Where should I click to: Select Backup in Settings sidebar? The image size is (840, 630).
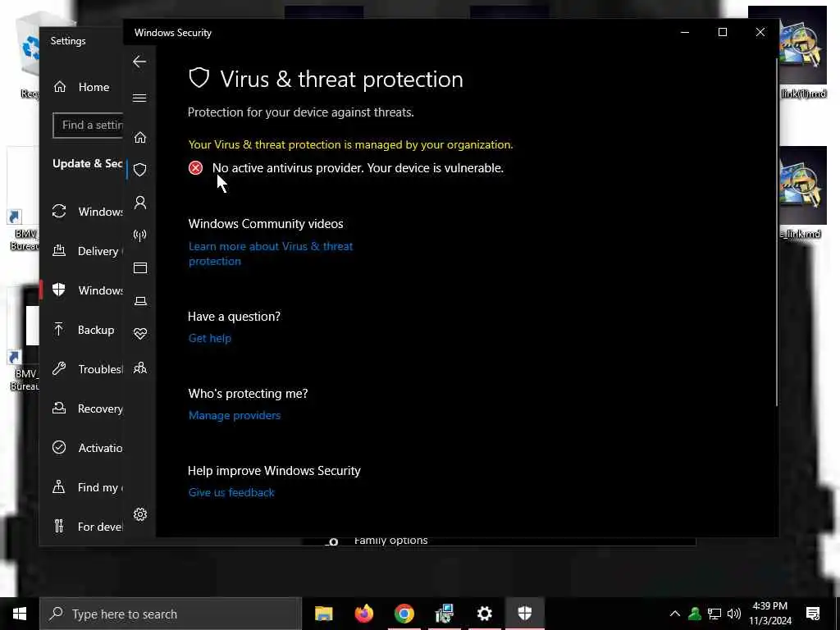pyautogui.click(x=83, y=330)
